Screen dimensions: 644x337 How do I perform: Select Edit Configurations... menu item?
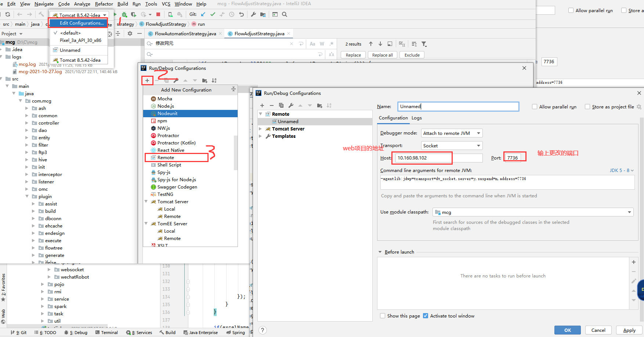pyautogui.click(x=79, y=23)
